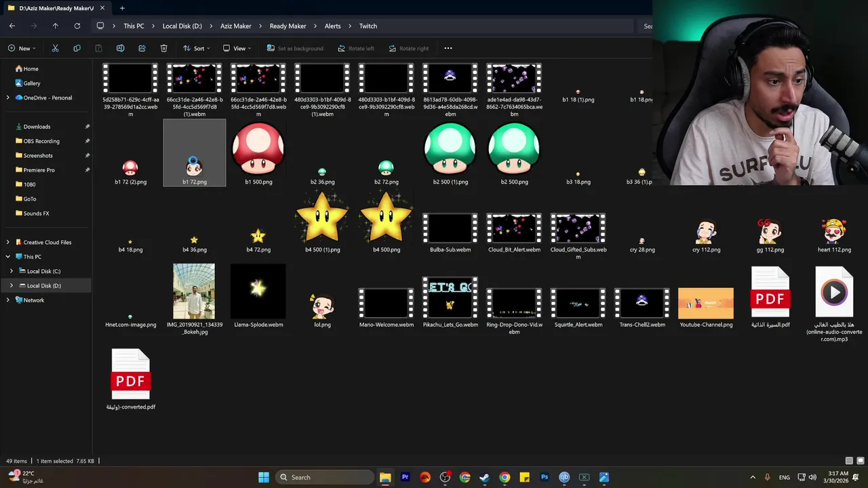Viewport: 868px width, 488px height.
Task: Open Google Chrome on the taskbar
Action: (x=505, y=477)
